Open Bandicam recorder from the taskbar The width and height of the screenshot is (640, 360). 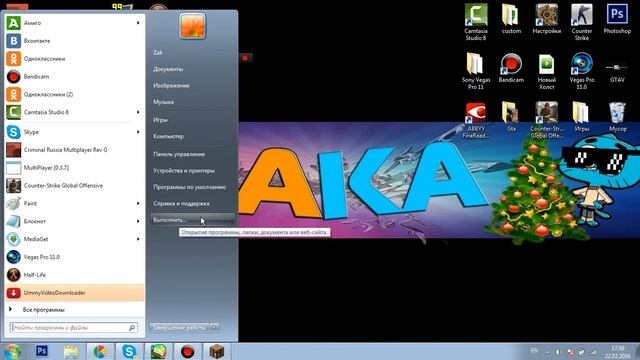[187, 351]
